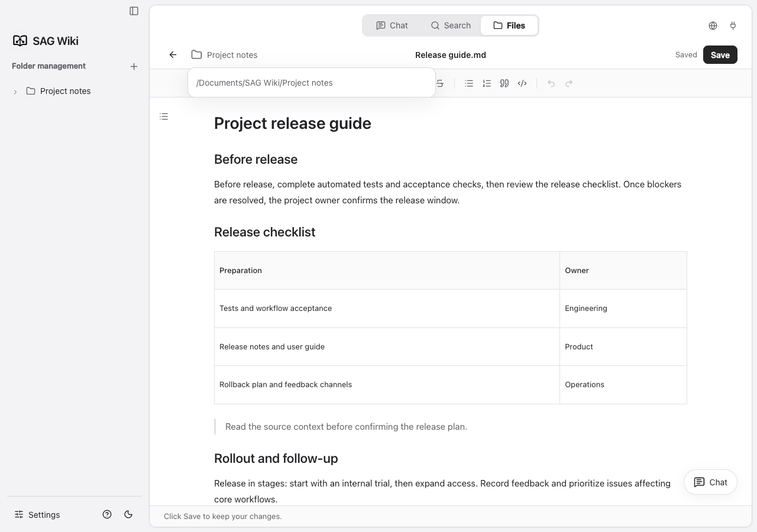Click the Saved status label
This screenshot has width=757, height=532.
click(x=686, y=55)
